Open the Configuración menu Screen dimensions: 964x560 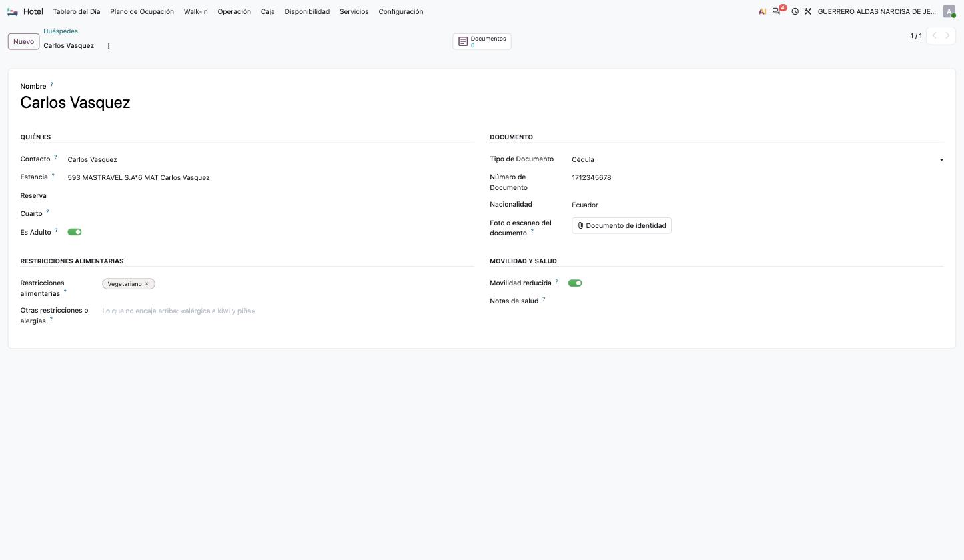[401, 11]
